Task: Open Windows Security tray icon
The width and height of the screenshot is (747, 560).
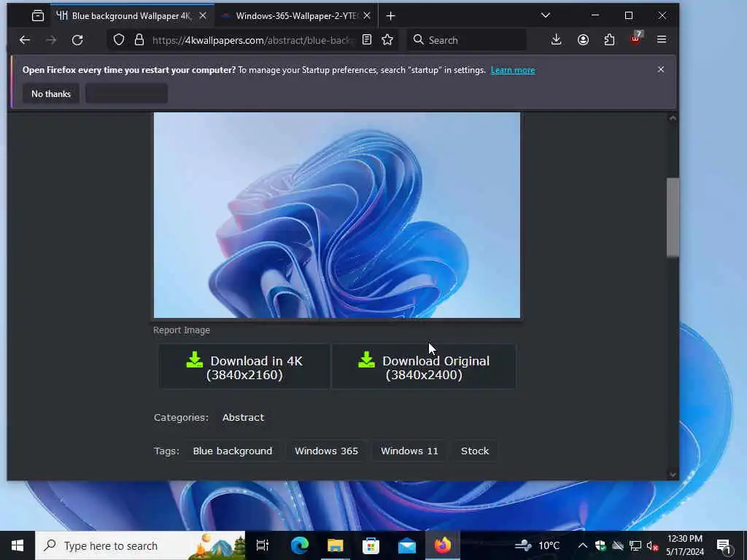Action: click(600, 545)
